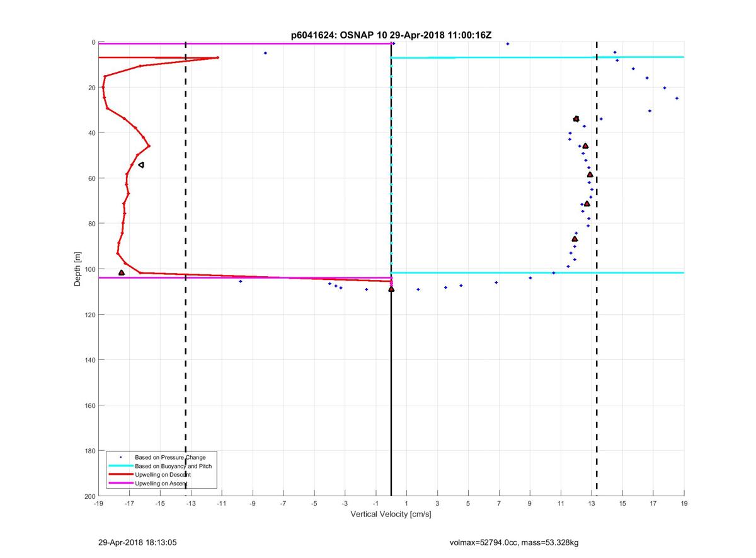Click the y-axis tick label 80

click(91, 224)
